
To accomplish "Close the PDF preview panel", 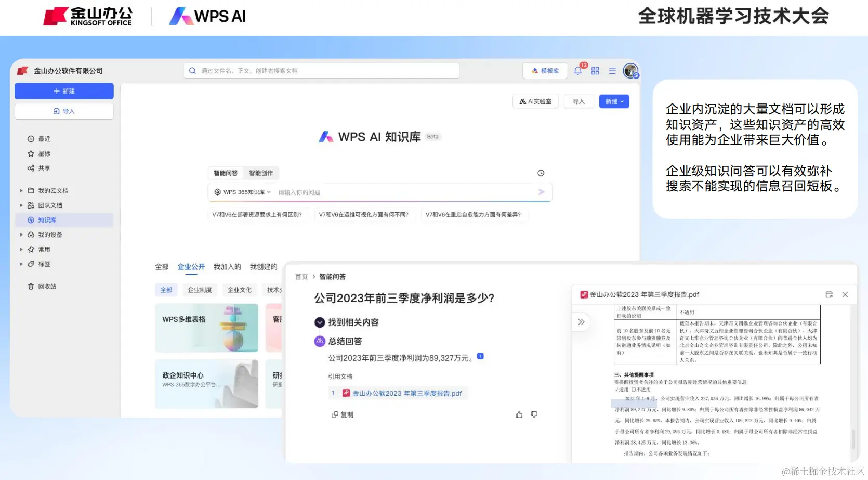I will click(x=845, y=294).
